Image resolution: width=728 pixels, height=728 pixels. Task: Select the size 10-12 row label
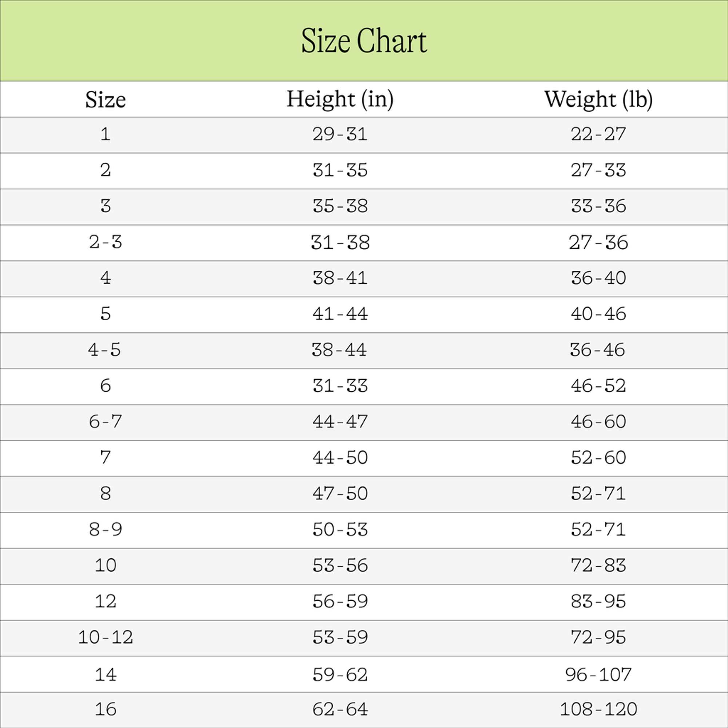tap(106, 637)
